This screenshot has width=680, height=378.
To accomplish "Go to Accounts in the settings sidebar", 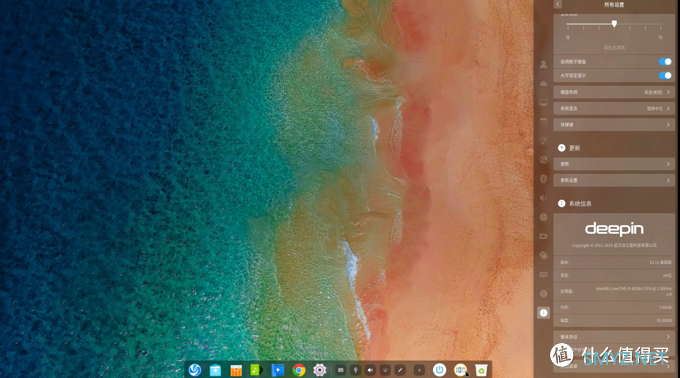I will tap(543, 64).
